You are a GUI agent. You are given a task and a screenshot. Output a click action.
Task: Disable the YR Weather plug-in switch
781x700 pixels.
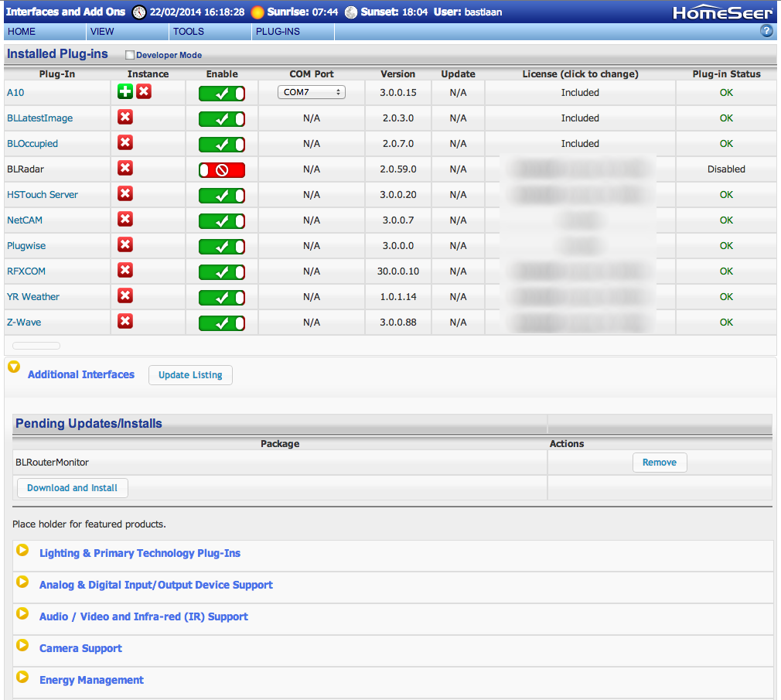(x=222, y=298)
